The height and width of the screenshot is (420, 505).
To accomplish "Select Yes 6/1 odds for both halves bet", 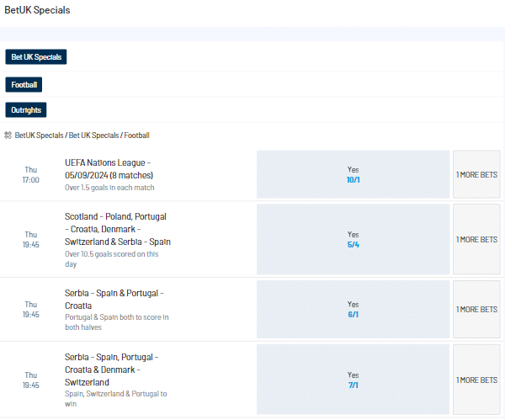I will [353, 309].
